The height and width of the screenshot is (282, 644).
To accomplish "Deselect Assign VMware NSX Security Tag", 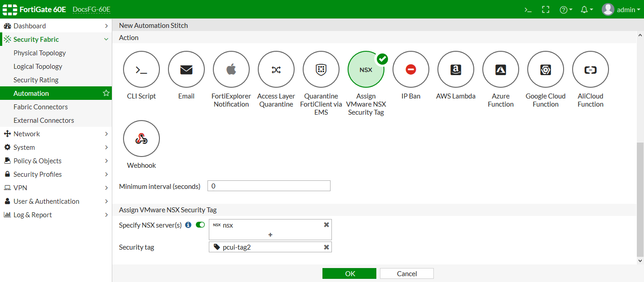I will [366, 69].
